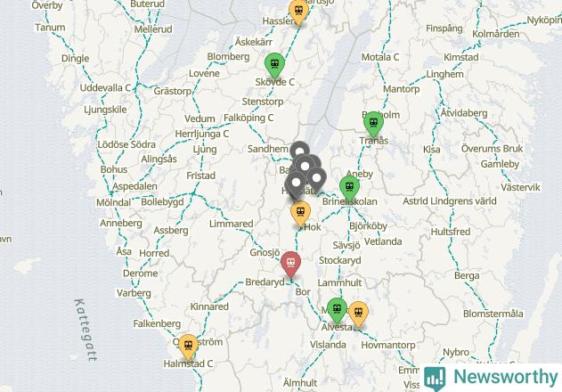Click the green train marker above Brinellskolan
Image resolution: width=562 pixels, height=392 pixels.
tap(349, 188)
